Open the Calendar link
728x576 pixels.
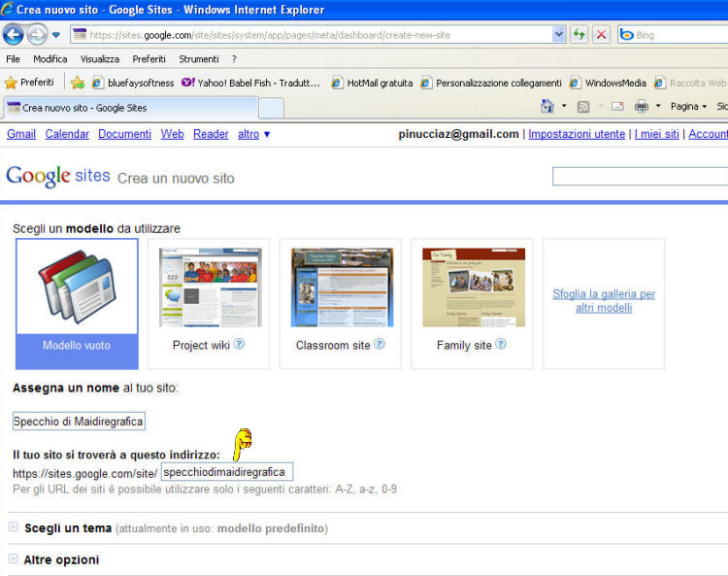(67, 134)
